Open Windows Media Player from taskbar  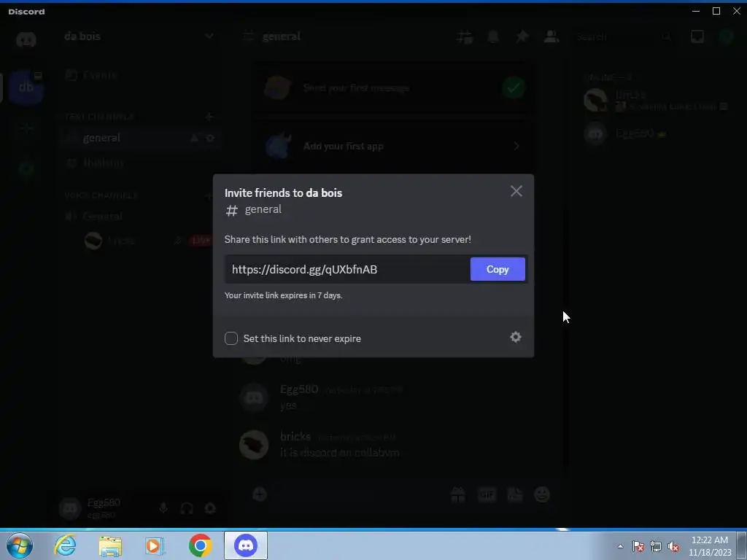point(155,545)
